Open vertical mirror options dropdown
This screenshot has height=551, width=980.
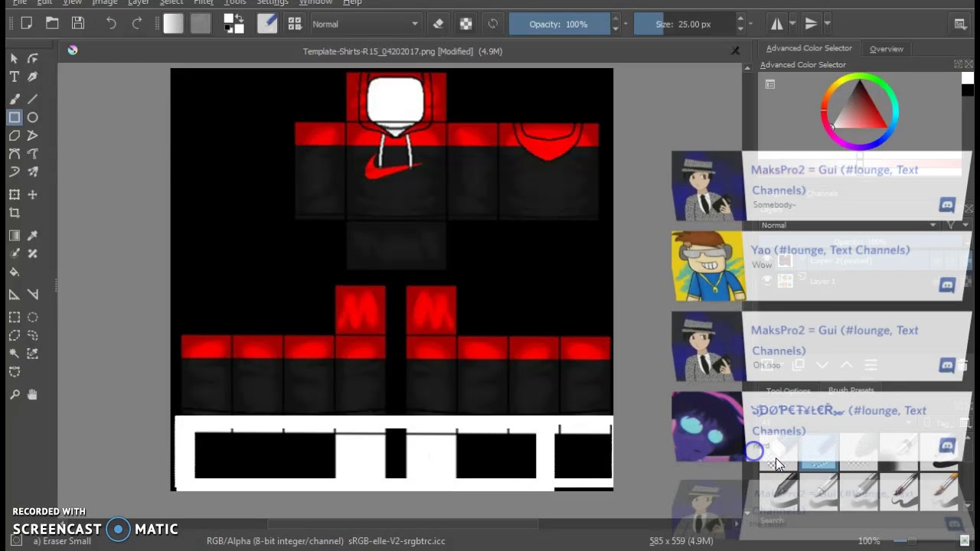point(828,24)
